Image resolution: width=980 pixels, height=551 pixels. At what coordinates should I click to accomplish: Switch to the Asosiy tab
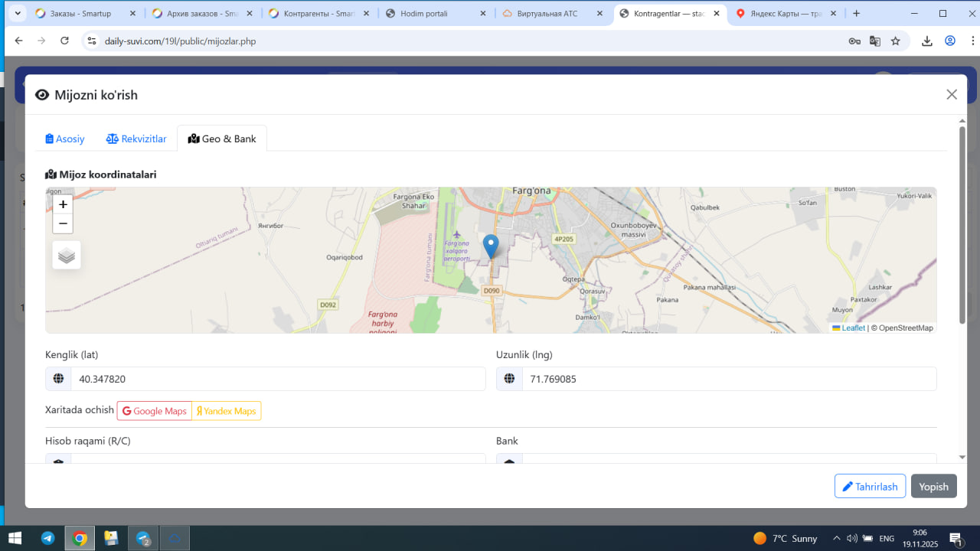65,139
